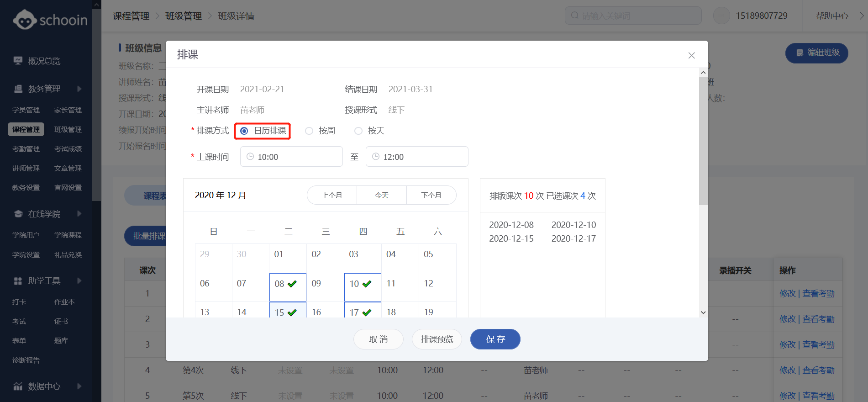Open 班级管理 sidebar item

click(68, 129)
